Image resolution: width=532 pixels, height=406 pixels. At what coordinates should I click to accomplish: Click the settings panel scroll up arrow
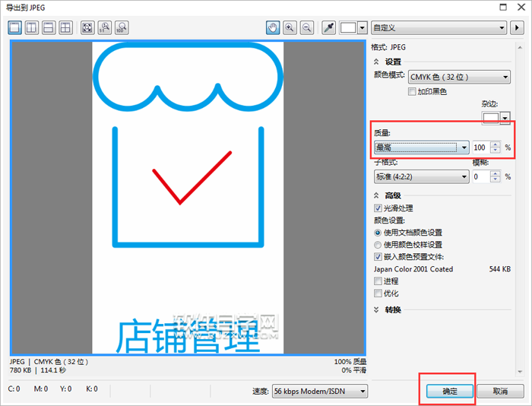click(520, 48)
